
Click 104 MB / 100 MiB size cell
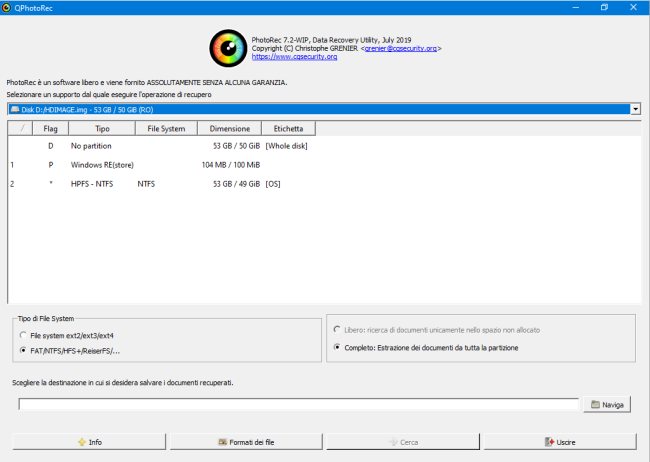coord(231,165)
